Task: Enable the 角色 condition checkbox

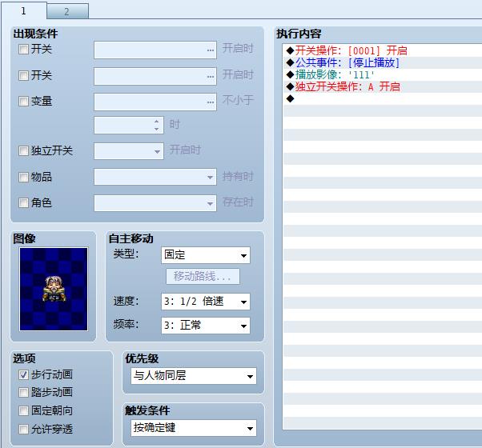Action: (23, 202)
